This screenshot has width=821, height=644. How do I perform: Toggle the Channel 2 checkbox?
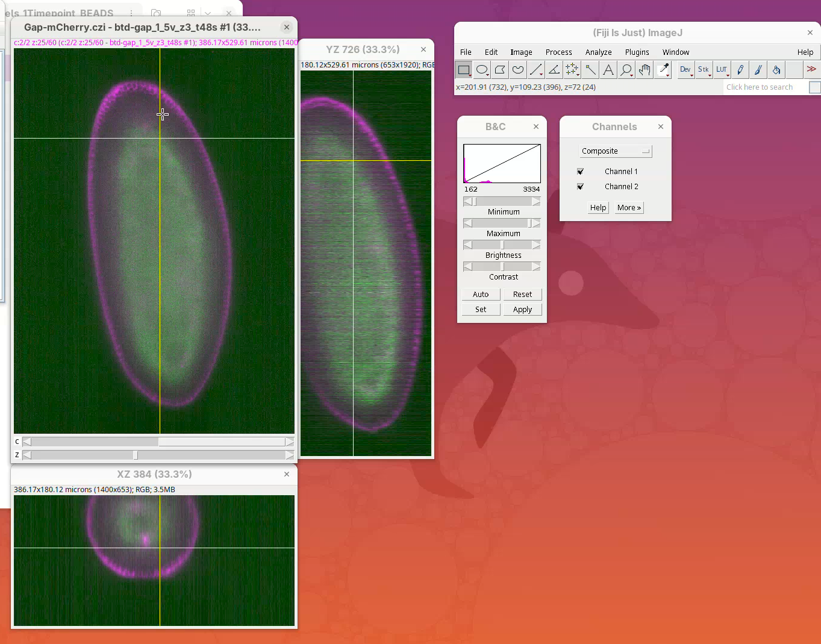tap(581, 187)
